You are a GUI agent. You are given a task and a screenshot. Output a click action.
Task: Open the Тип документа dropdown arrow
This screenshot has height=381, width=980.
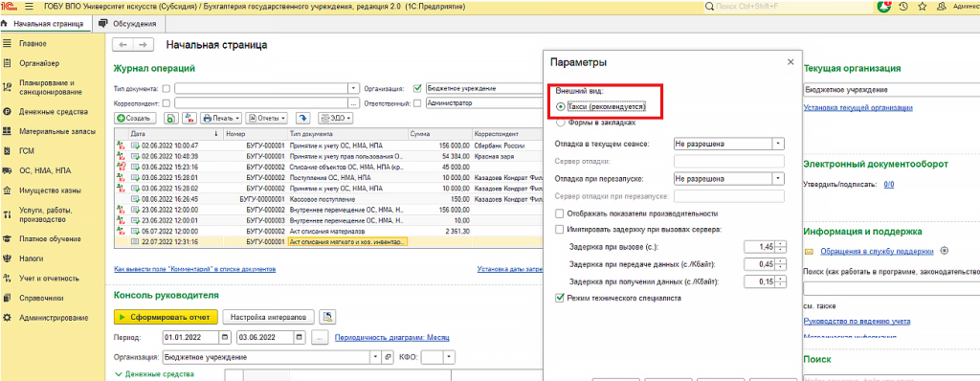tap(354, 88)
